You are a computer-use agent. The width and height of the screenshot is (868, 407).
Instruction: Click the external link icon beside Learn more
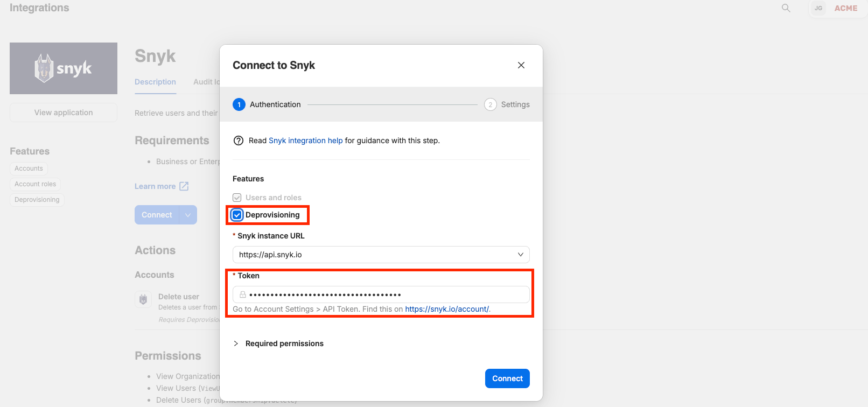coord(184,186)
